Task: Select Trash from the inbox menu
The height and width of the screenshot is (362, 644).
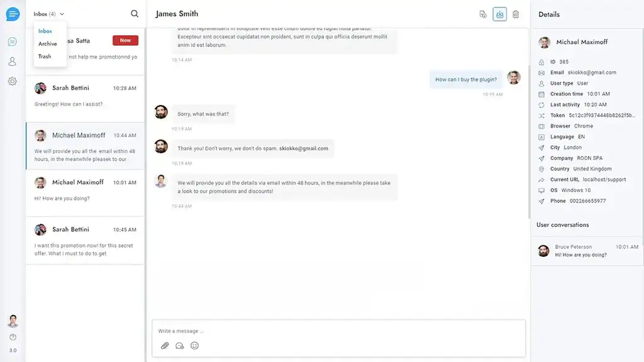Action: click(x=45, y=57)
